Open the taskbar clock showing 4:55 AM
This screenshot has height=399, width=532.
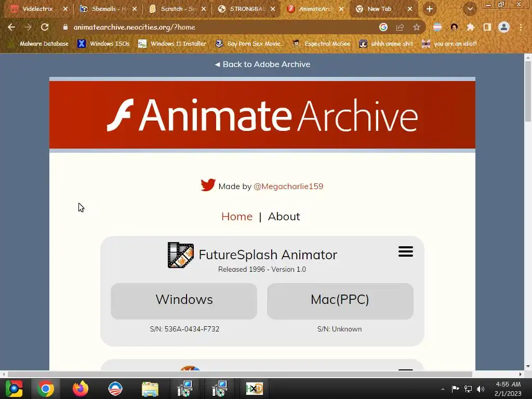[x=508, y=389]
